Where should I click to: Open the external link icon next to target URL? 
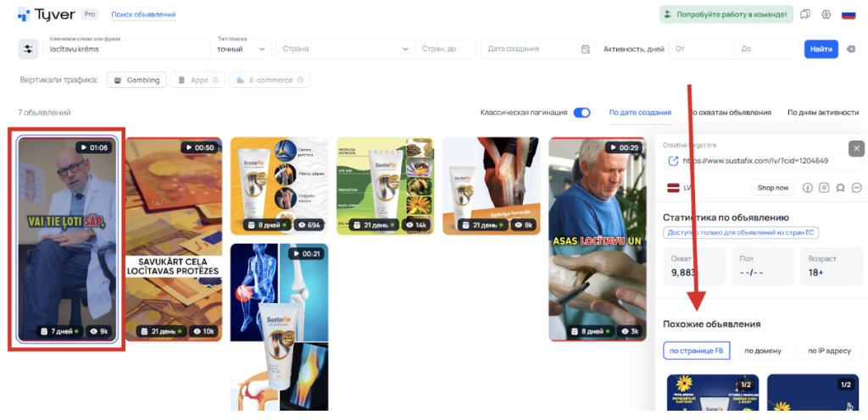pyautogui.click(x=673, y=161)
